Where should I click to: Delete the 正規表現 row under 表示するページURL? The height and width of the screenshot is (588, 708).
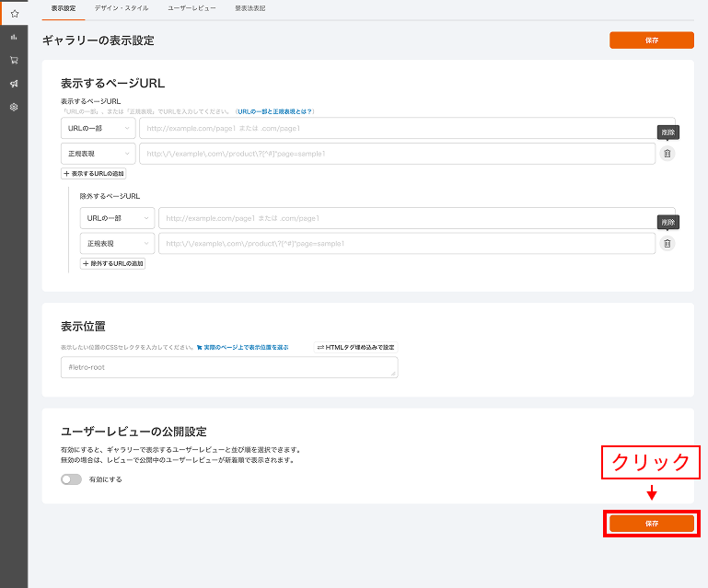[667, 154]
